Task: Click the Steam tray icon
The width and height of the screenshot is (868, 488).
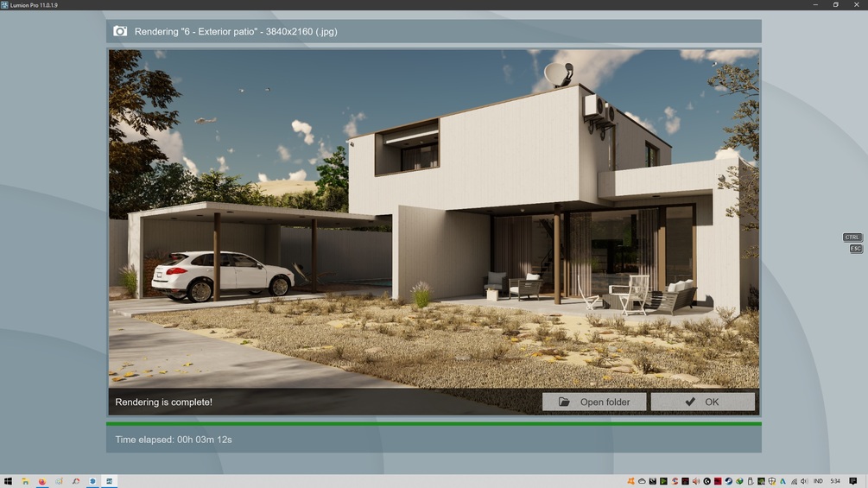Action: click(x=728, y=481)
